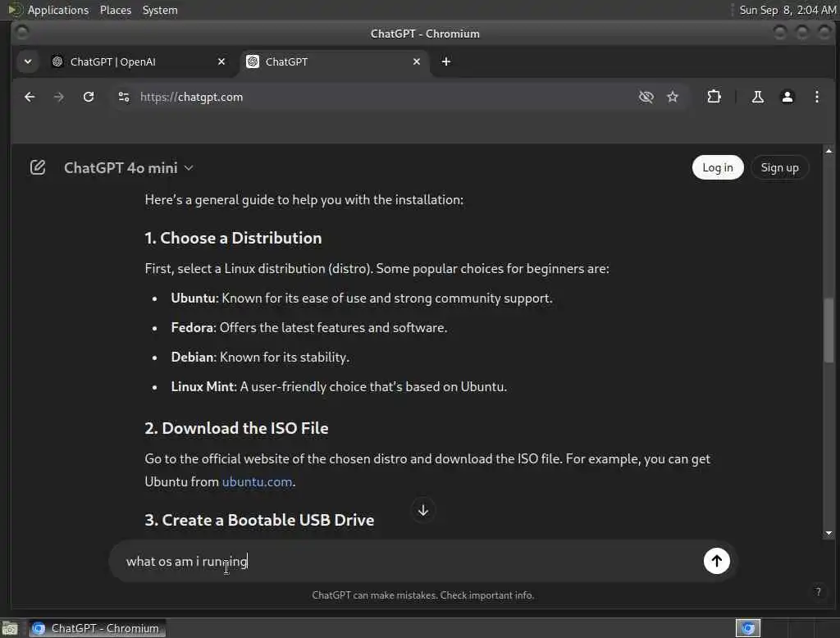Jump to the bottom of the conversation with the down-arrow button

422,510
